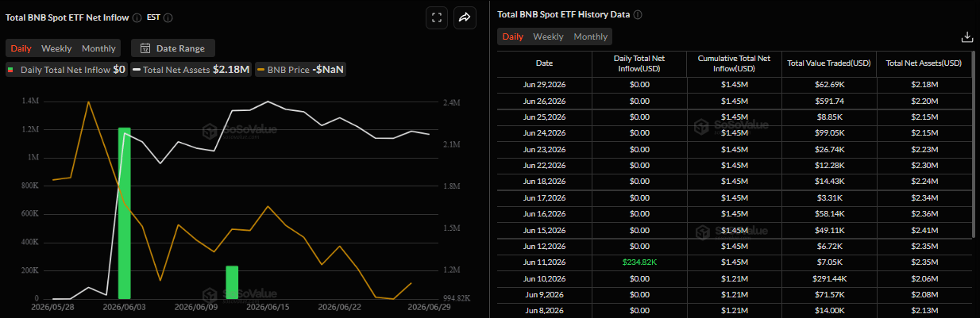
Task: Click the Jun 18,2026 date cell
Action: point(544,182)
